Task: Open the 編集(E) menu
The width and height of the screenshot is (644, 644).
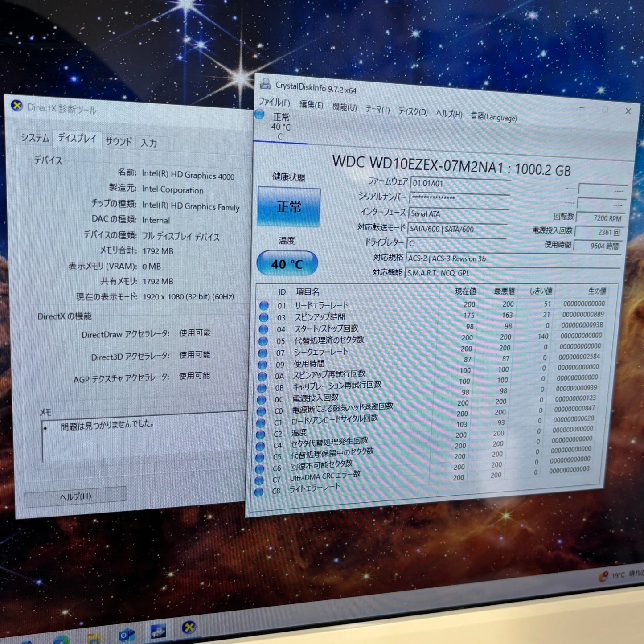Action: pos(311,105)
